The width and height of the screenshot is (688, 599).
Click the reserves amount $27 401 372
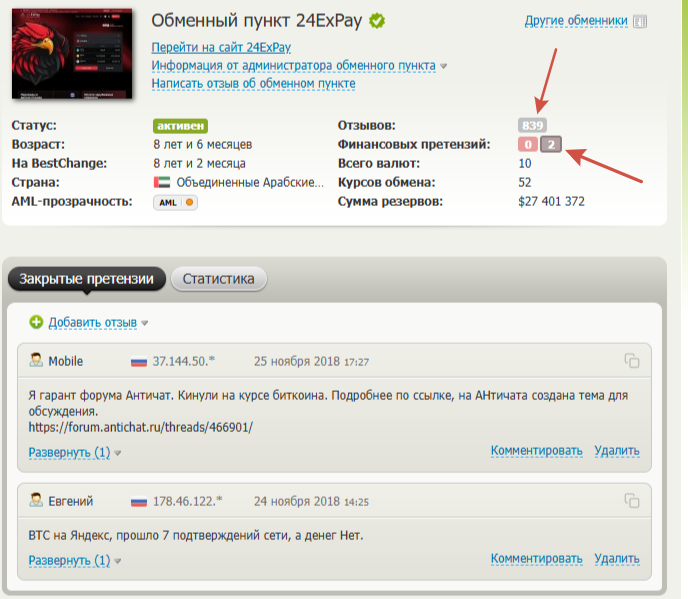coord(552,201)
